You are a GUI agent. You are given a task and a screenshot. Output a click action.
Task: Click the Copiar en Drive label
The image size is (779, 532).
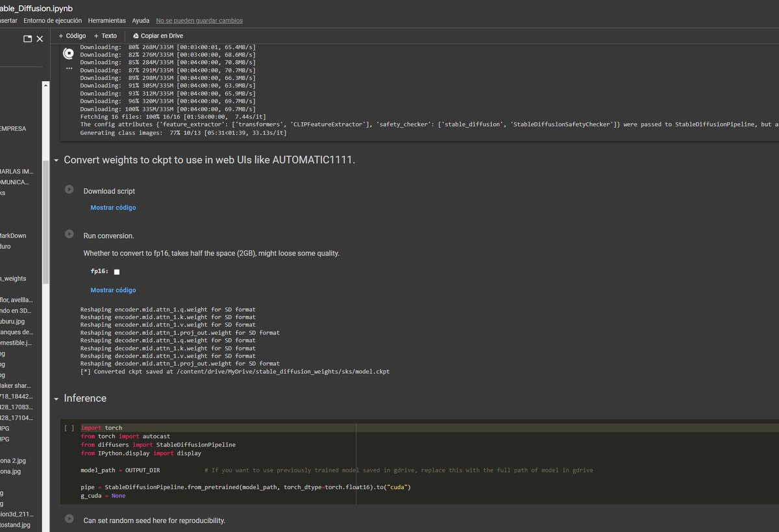162,36
